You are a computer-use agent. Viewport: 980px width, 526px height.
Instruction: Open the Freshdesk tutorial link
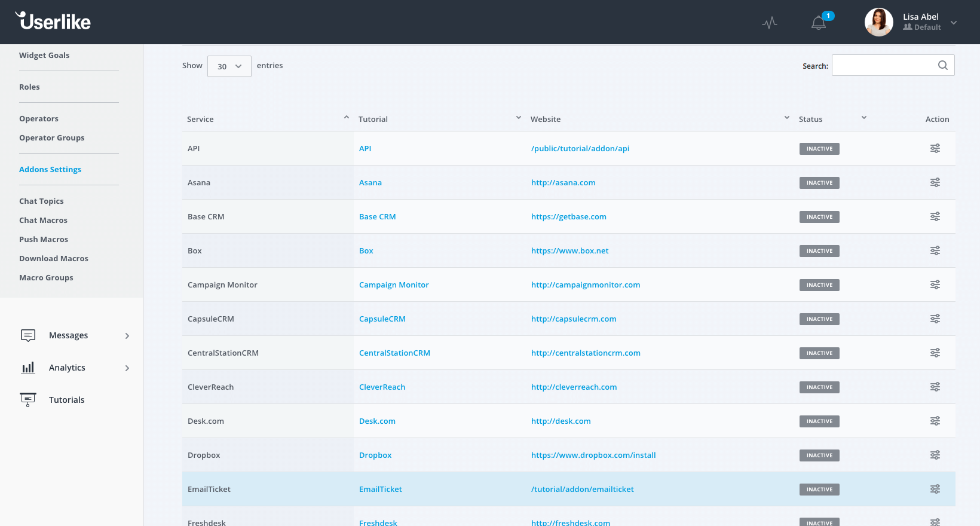pyautogui.click(x=378, y=522)
